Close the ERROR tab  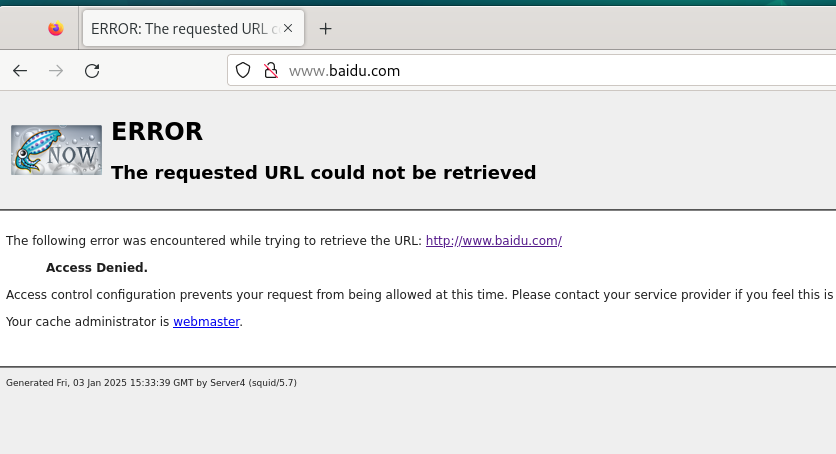click(x=288, y=28)
